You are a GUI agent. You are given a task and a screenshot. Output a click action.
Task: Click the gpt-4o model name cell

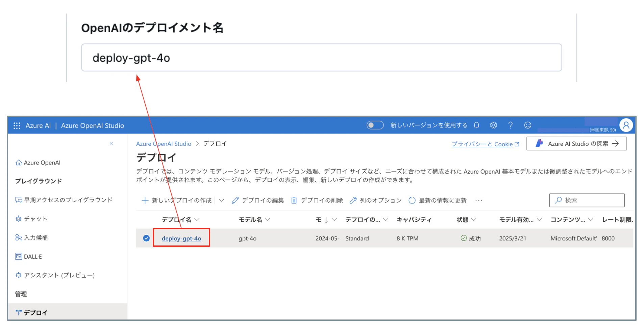point(247,239)
